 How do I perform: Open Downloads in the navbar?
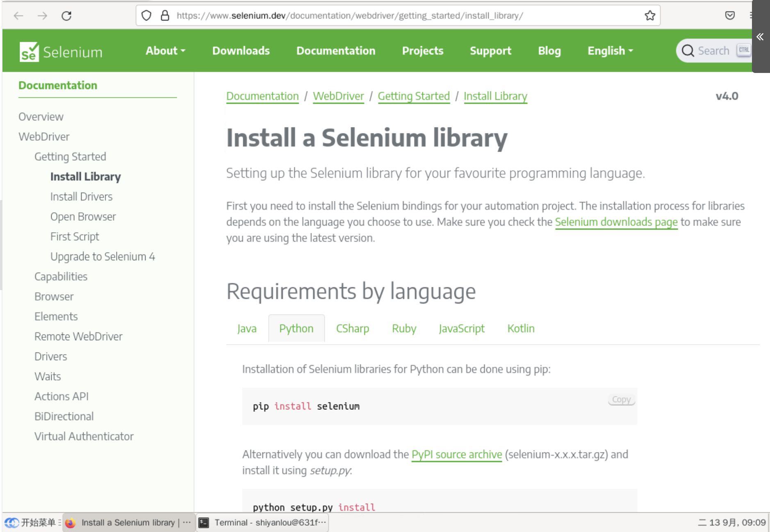coord(241,51)
